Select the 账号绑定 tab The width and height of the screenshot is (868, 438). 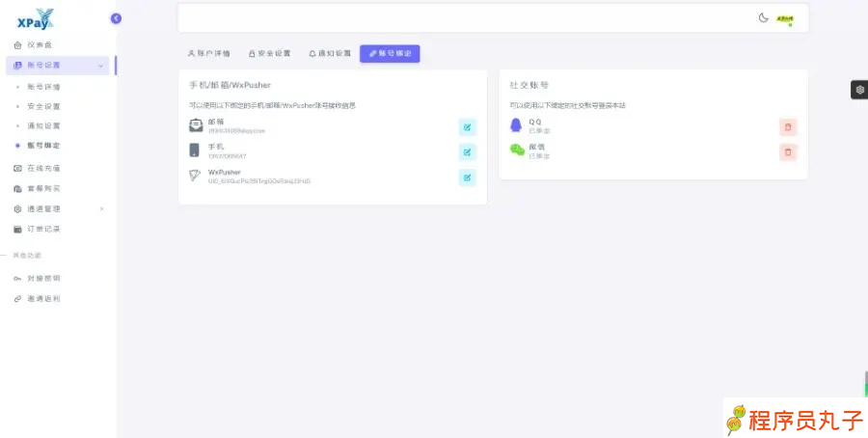tap(390, 54)
